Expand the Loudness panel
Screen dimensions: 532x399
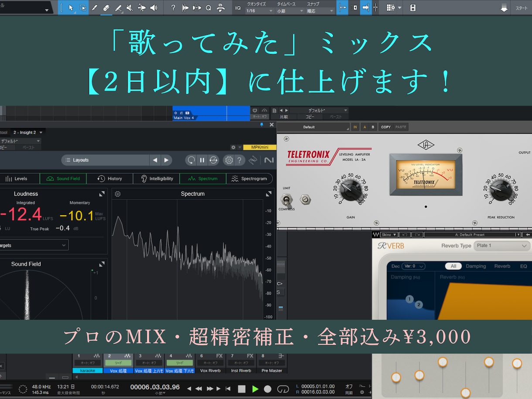(x=102, y=194)
